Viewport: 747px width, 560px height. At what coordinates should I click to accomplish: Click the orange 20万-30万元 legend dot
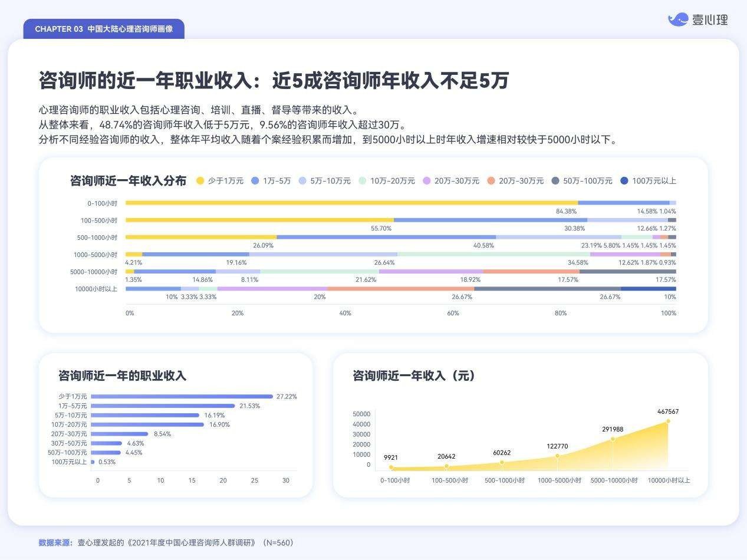pos(491,181)
